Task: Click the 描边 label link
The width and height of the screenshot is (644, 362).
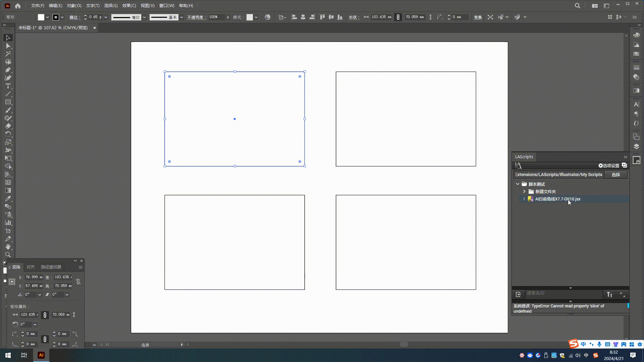Action: tap(74, 17)
